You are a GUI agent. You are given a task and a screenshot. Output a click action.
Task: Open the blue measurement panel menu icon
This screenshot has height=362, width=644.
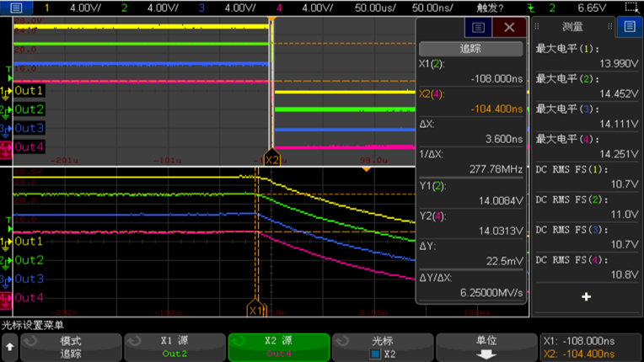tap(630, 27)
